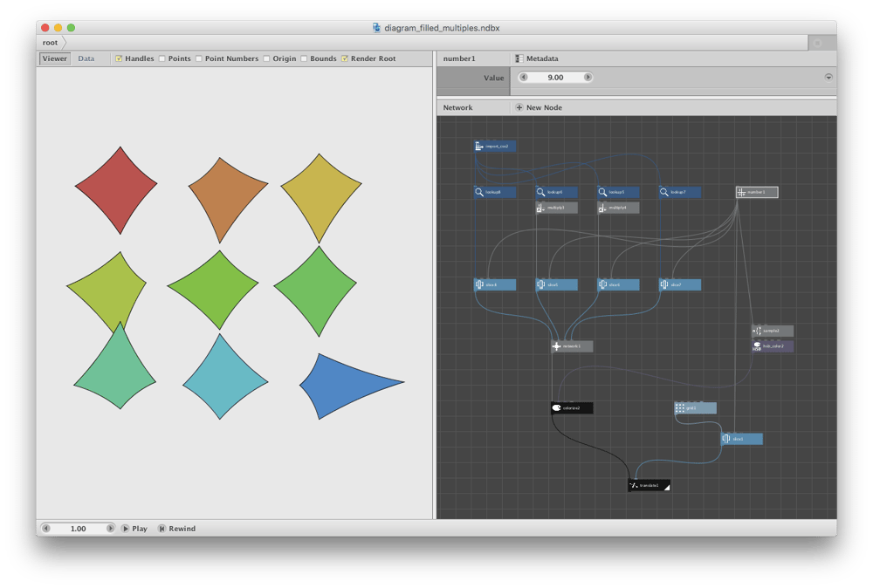Screen dimensions: 873x588
Task: Select the import_csv2 node icon
Action: 478,147
